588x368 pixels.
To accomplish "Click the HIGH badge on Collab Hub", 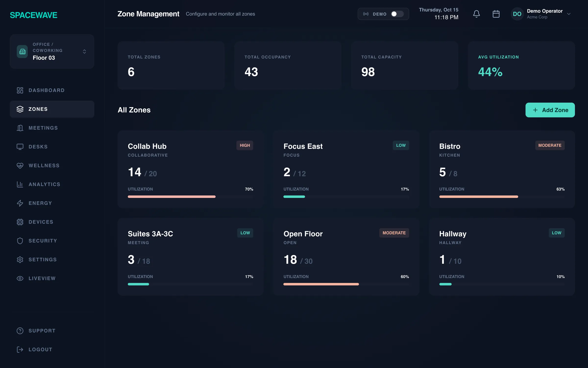I will pos(245,145).
